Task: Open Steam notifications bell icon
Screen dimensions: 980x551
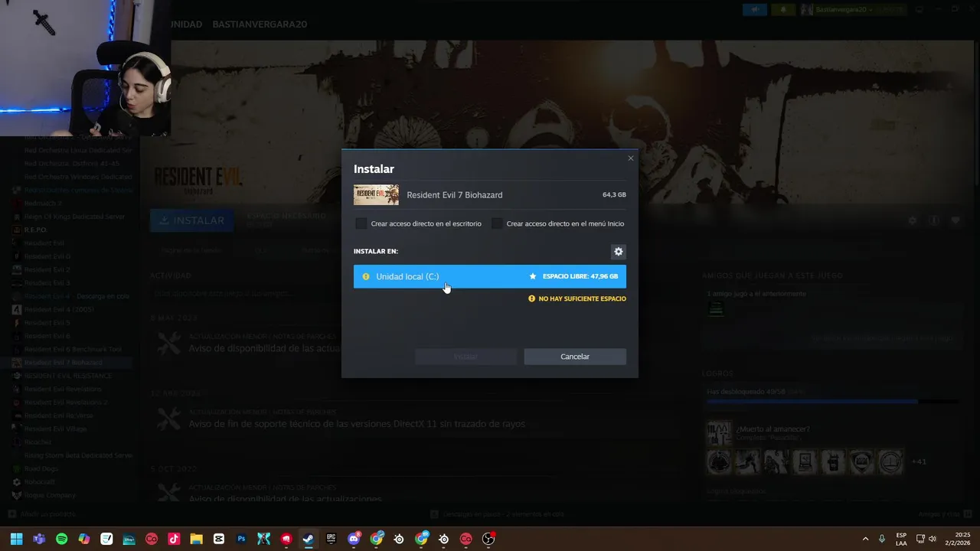Action: [783, 9]
